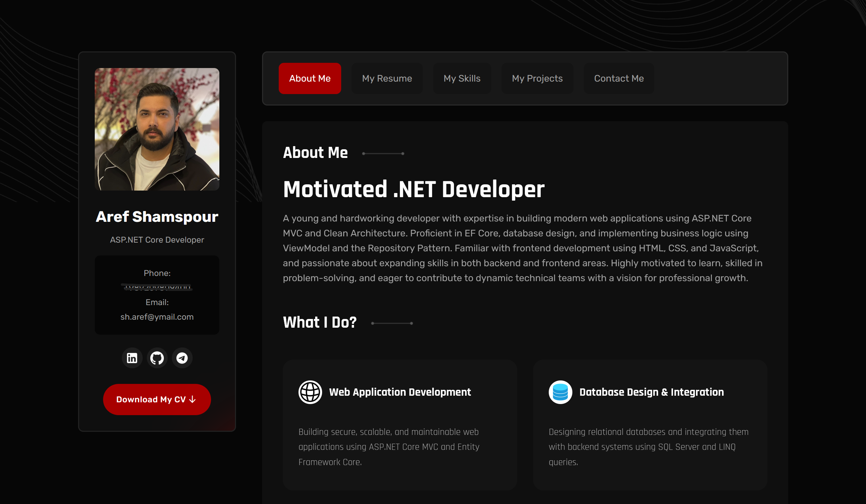866x504 pixels.
Task: Switch to the My Resume tab
Action: pyautogui.click(x=387, y=78)
